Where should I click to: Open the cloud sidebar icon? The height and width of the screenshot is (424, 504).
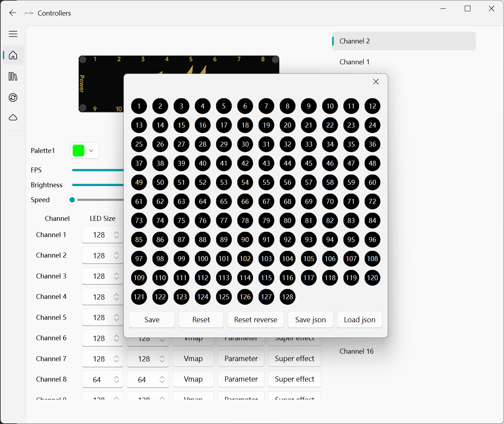pyautogui.click(x=13, y=118)
